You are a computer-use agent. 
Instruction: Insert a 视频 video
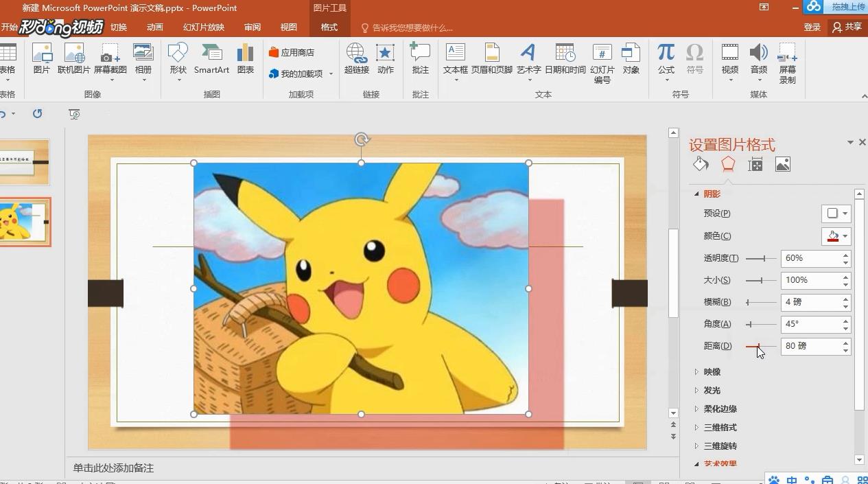(730, 62)
